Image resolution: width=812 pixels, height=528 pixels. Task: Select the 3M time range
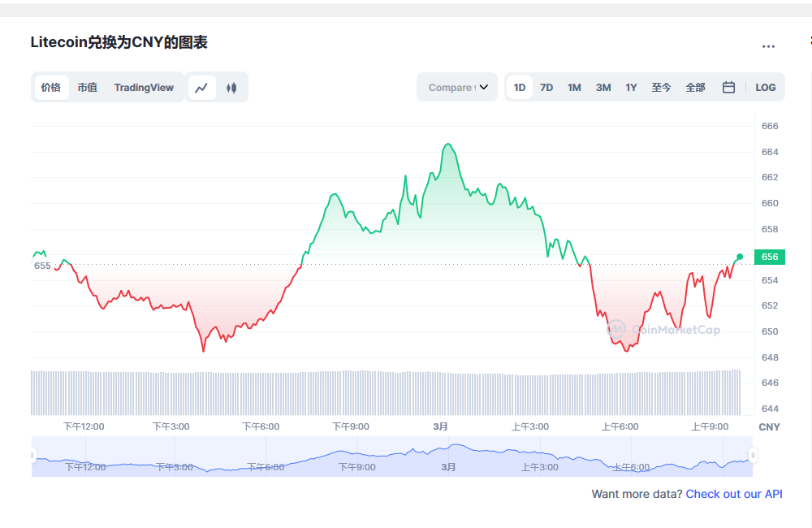[x=603, y=87]
